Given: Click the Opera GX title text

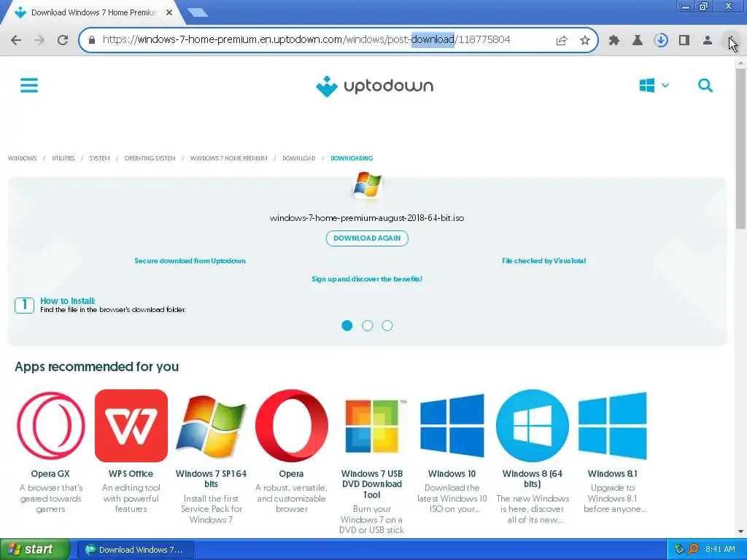Looking at the screenshot, I should 50,474.
